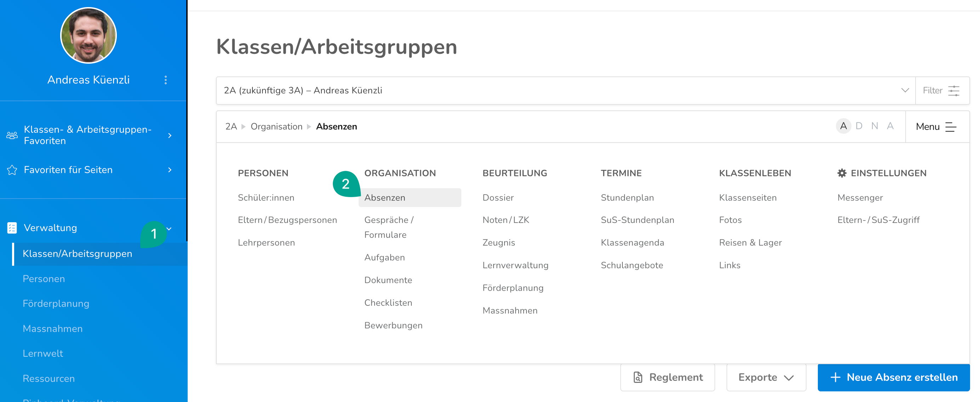Viewport: 980px width, 402px height.
Task: Click the group icon for Klassen- & Arbeitsgruppen-Favoriten
Action: 12,136
